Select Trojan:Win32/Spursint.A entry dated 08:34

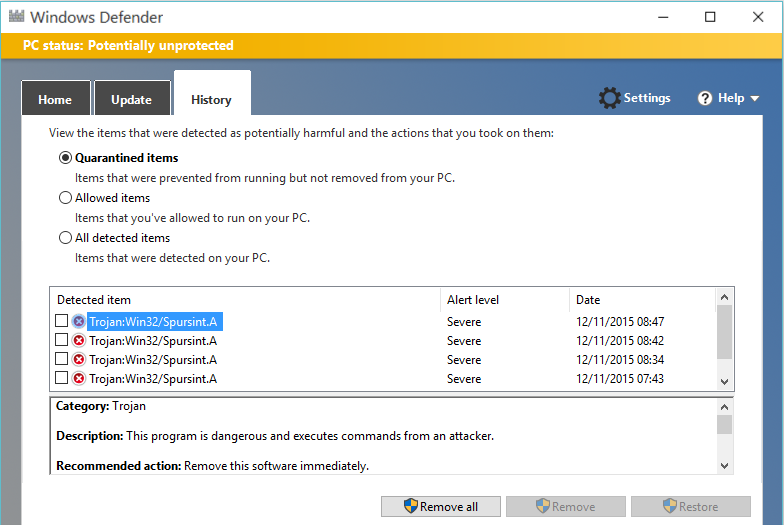[x=153, y=360]
